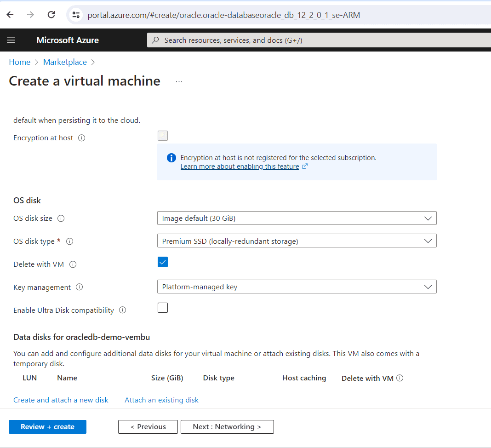Viewport: 491px width, 448px height.
Task: Go to Home breadcrumb
Action: click(20, 62)
